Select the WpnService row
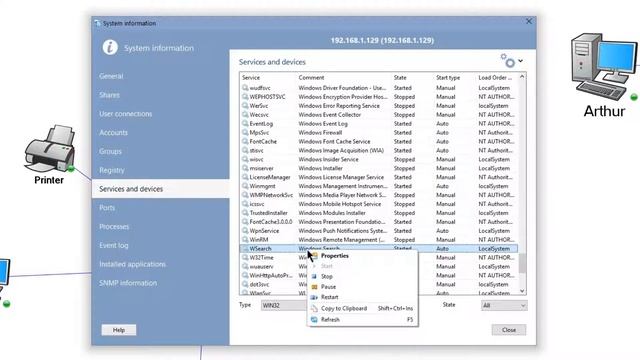 [379, 231]
